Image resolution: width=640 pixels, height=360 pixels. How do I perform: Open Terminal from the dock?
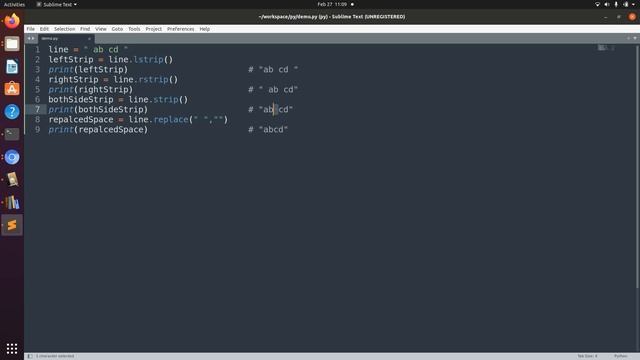pos(12,134)
